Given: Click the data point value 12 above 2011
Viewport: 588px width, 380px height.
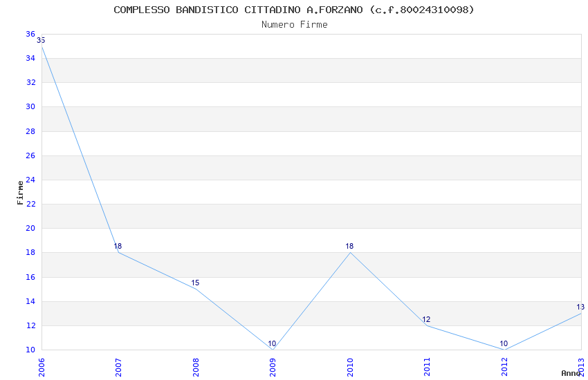Looking at the screenshot, I should pos(426,319).
